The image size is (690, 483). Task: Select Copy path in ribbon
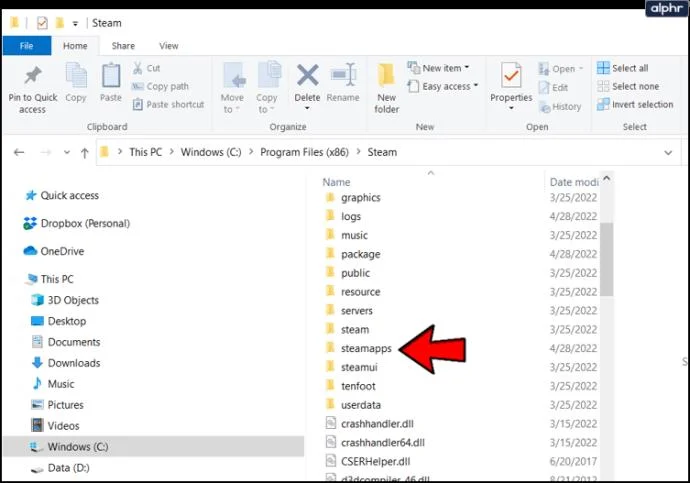point(161,86)
